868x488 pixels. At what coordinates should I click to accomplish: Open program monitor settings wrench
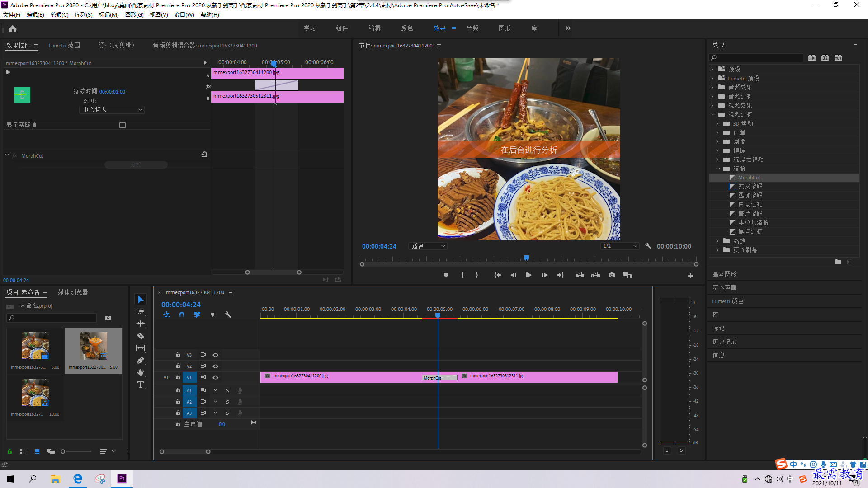tap(648, 246)
